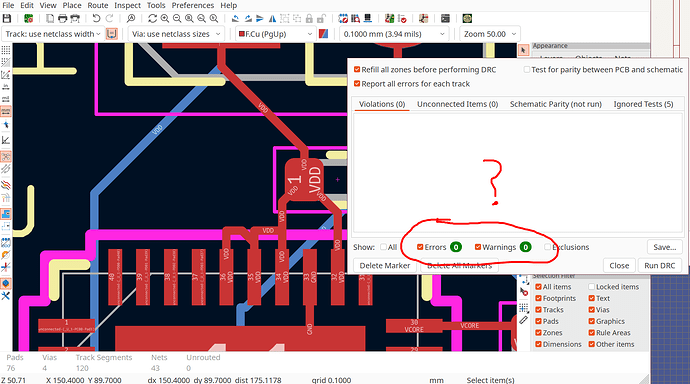This screenshot has height=384, width=690.
Task: Click the Print icon in toolbar
Action: [62, 18]
